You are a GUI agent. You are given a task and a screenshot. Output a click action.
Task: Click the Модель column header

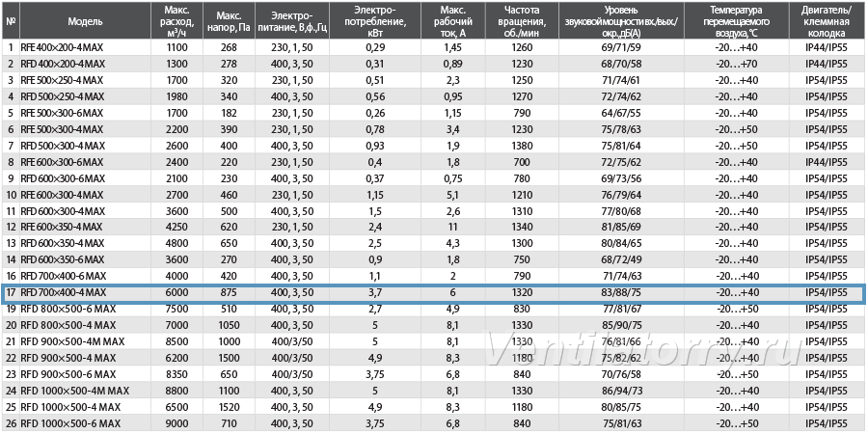[x=85, y=21]
